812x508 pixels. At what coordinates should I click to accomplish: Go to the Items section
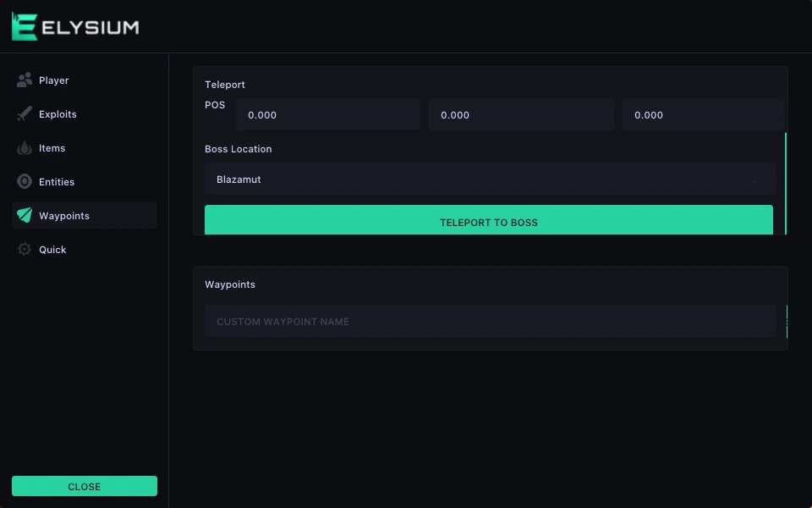pos(85,148)
